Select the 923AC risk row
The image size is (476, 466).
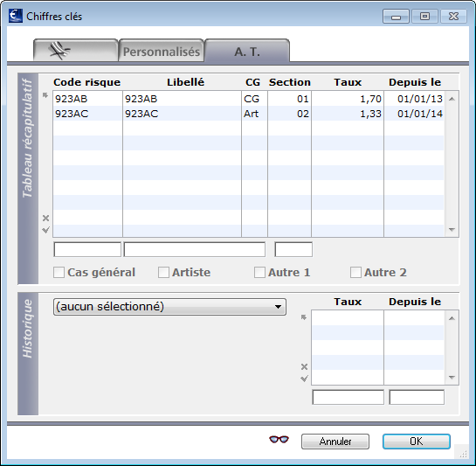coord(248,114)
